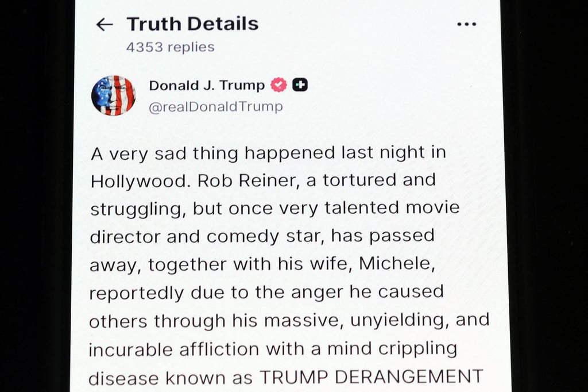Click the @realDonaldTrump handle
The height and width of the screenshot is (392, 588).
point(215,106)
